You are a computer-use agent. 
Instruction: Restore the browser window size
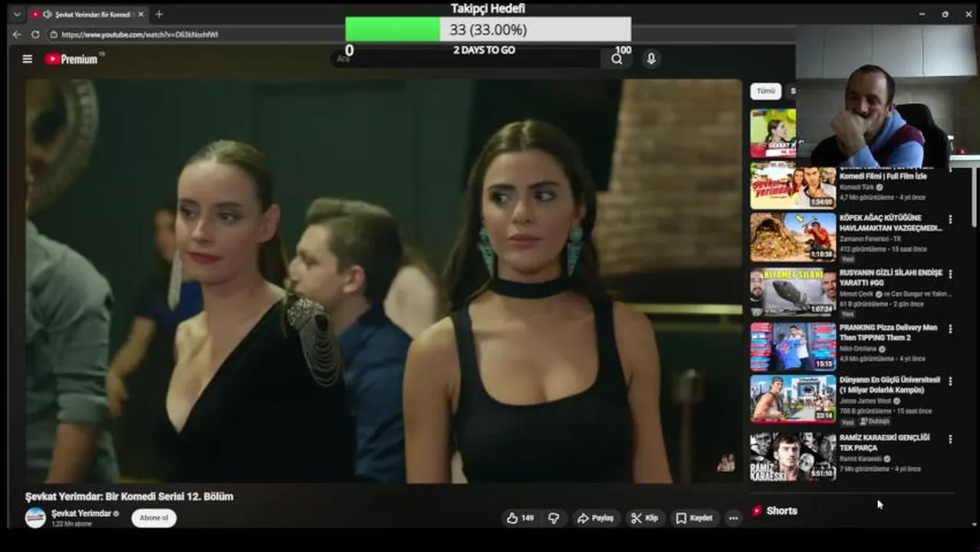tap(945, 15)
